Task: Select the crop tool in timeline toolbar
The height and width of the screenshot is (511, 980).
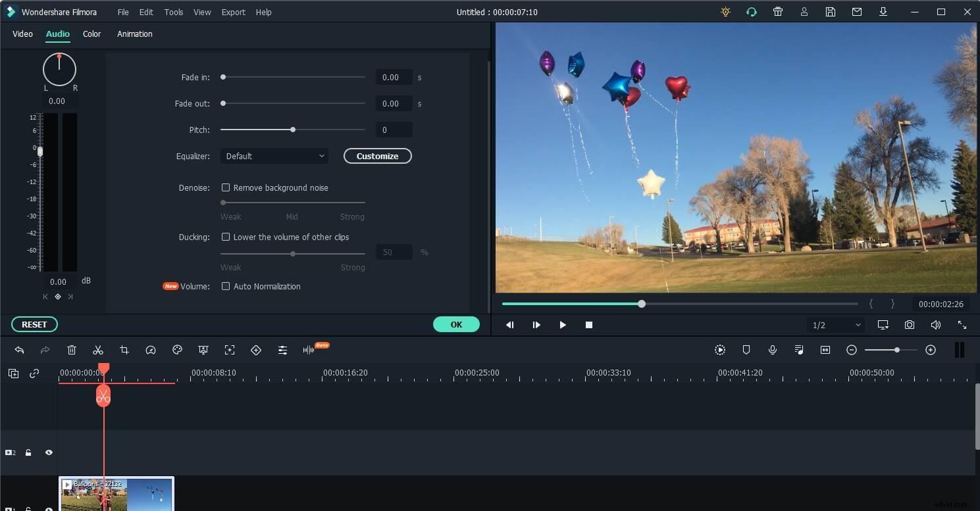Action: click(124, 351)
